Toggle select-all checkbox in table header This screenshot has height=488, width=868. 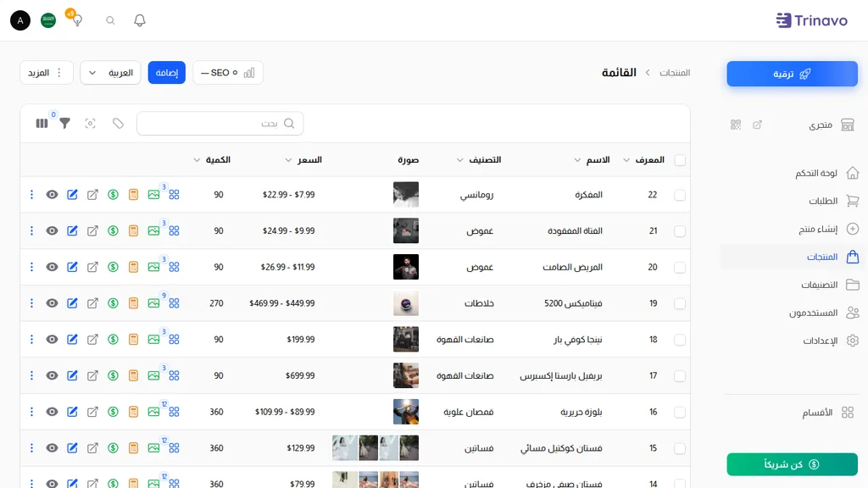[680, 160]
